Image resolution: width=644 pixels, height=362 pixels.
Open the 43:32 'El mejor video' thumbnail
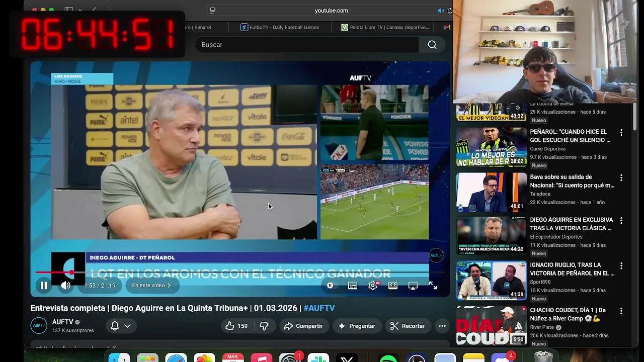coord(492,112)
